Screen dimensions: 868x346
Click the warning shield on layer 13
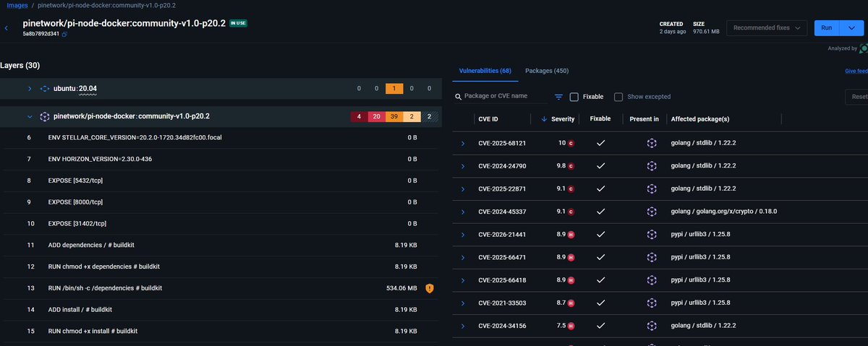coord(430,288)
